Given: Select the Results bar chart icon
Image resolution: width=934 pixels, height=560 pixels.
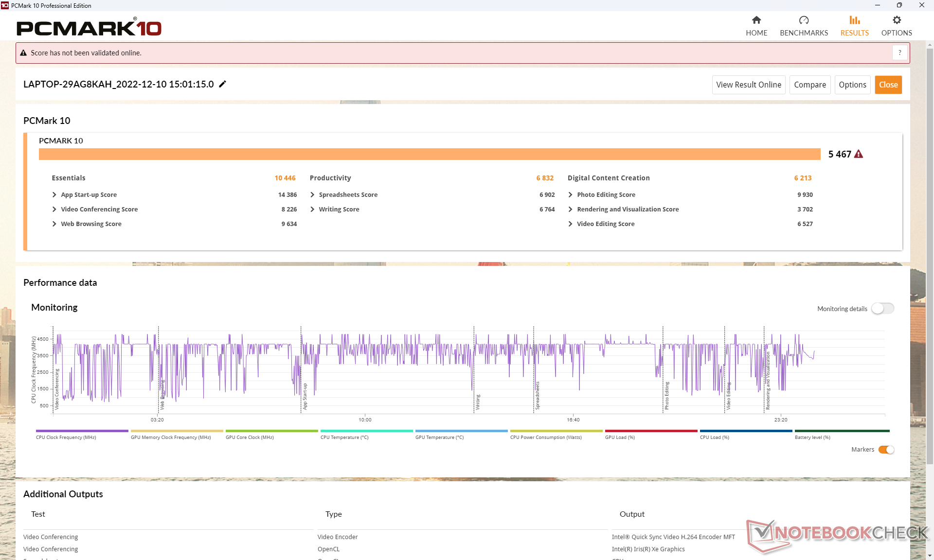Looking at the screenshot, I should (854, 20).
